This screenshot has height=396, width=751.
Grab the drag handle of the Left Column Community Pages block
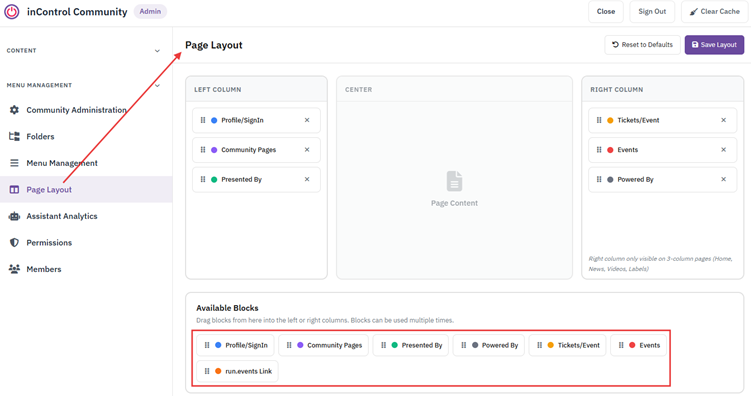pyautogui.click(x=203, y=150)
